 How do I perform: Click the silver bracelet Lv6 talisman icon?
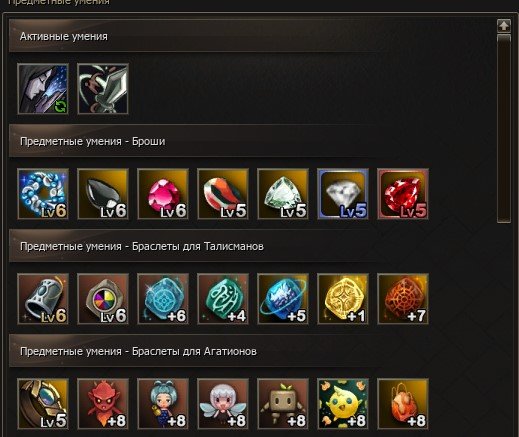tap(43, 299)
